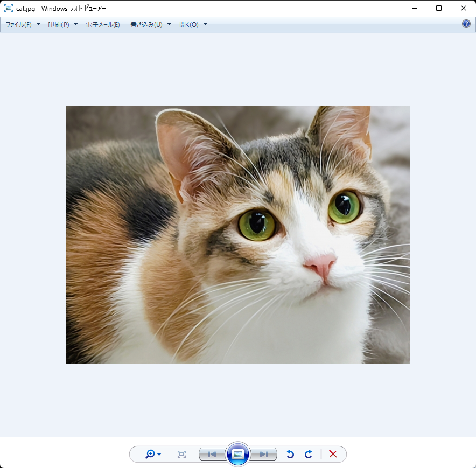Open the ファイル menu dropdown arrow

click(x=38, y=24)
